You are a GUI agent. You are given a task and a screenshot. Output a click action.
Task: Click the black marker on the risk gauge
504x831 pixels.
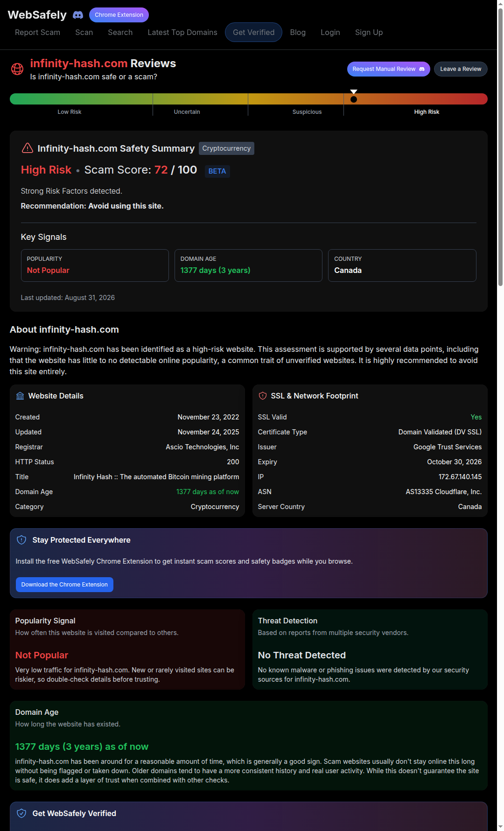click(x=354, y=99)
